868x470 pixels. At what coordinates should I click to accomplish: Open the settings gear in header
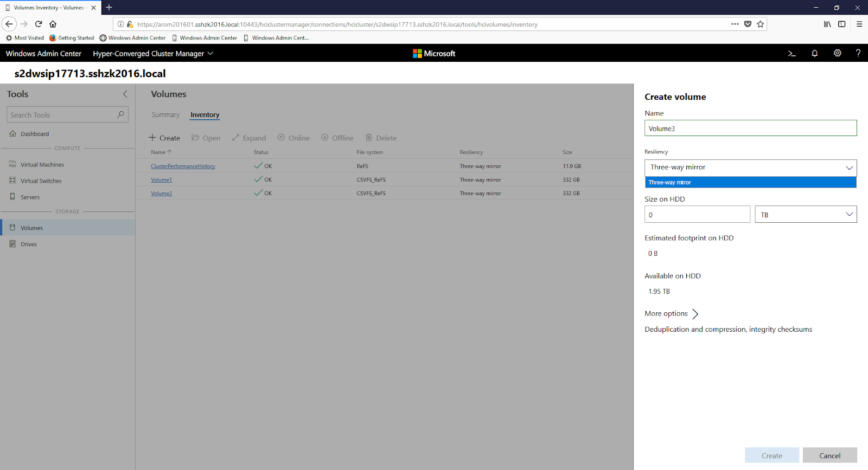point(837,53)
